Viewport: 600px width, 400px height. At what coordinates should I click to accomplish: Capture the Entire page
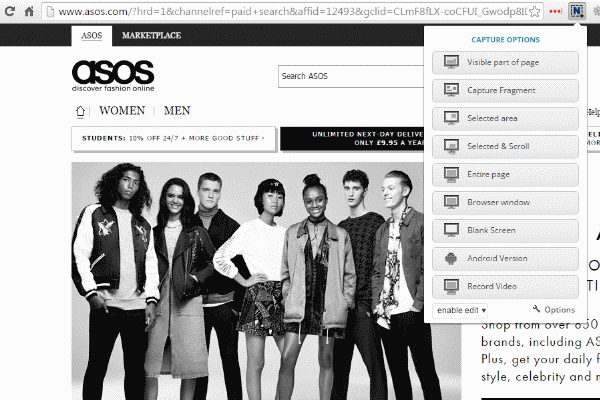point(505,174)
